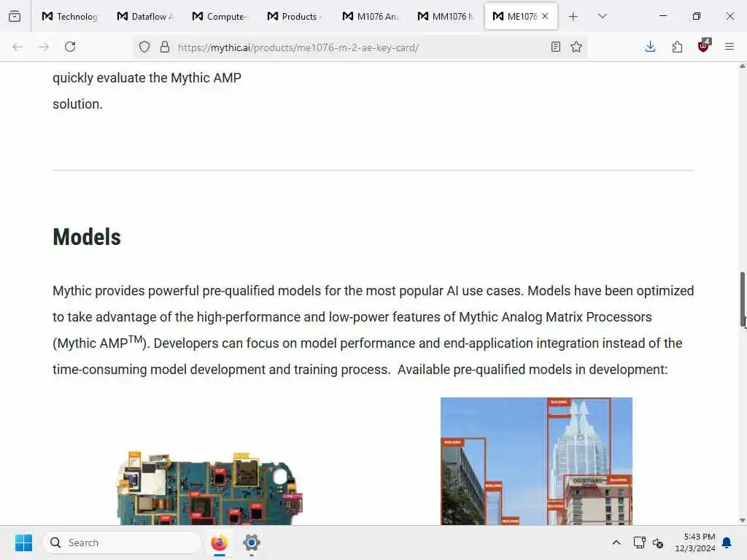Open the network status tray icon

click(639, 542)
